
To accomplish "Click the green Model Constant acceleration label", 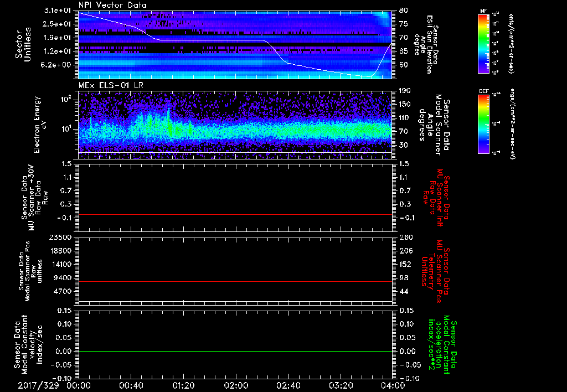I will click(441, 345).
